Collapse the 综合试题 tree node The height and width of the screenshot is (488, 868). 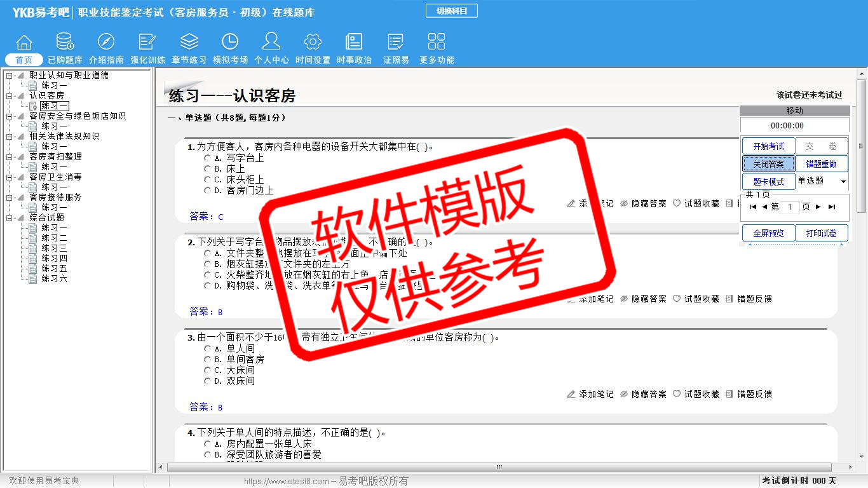[x=10, y=218]
